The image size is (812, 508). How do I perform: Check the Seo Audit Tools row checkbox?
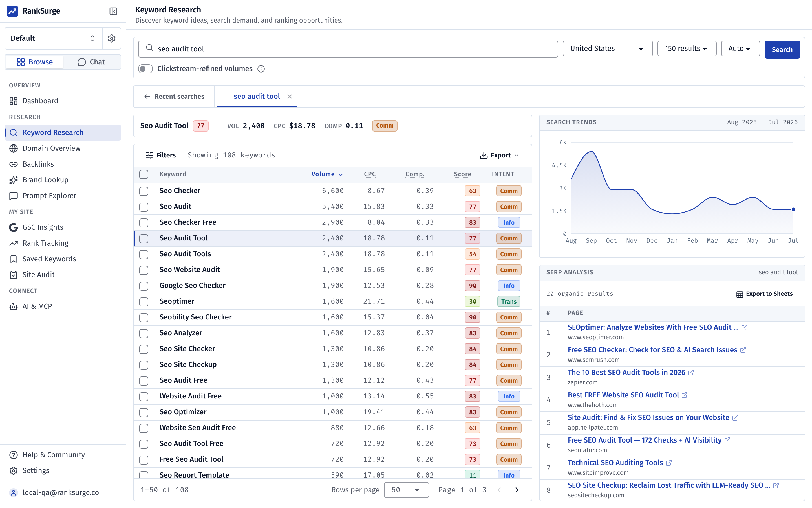[144, 254]
